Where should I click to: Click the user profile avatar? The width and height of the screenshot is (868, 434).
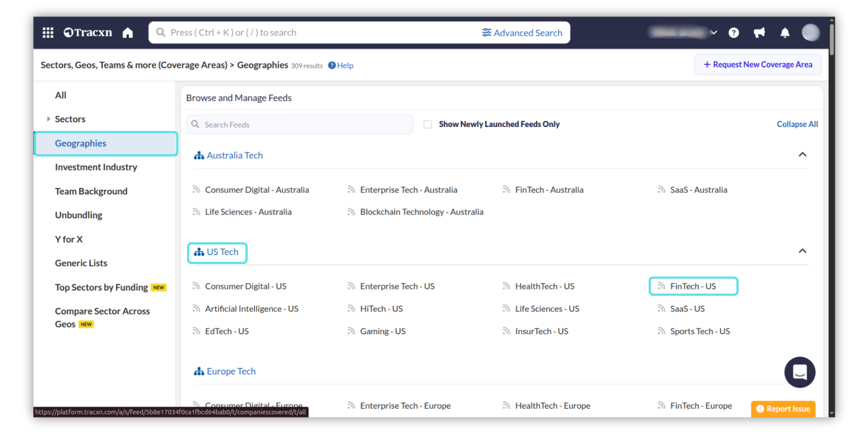pyautogui.click(x=810, y=33)
